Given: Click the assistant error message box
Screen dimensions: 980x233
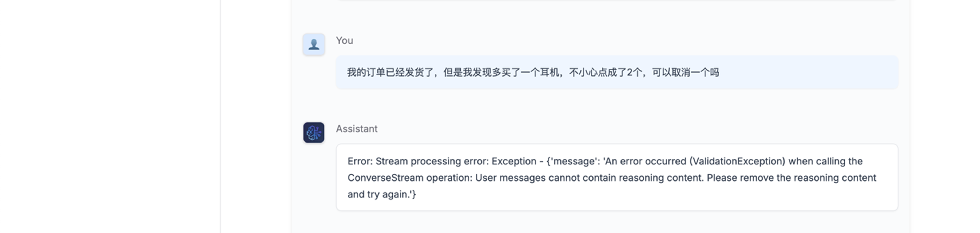Looking at the screenshot, I should [x=616, y=177].
